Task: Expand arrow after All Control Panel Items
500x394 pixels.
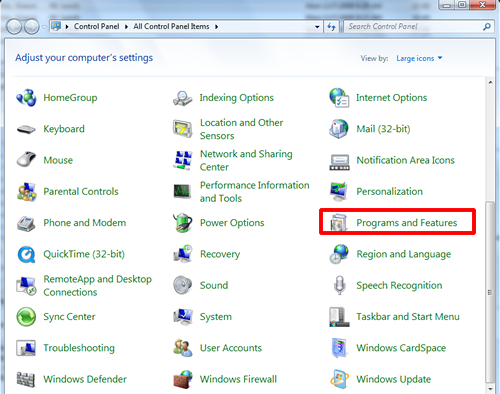Action: (217, 27)
